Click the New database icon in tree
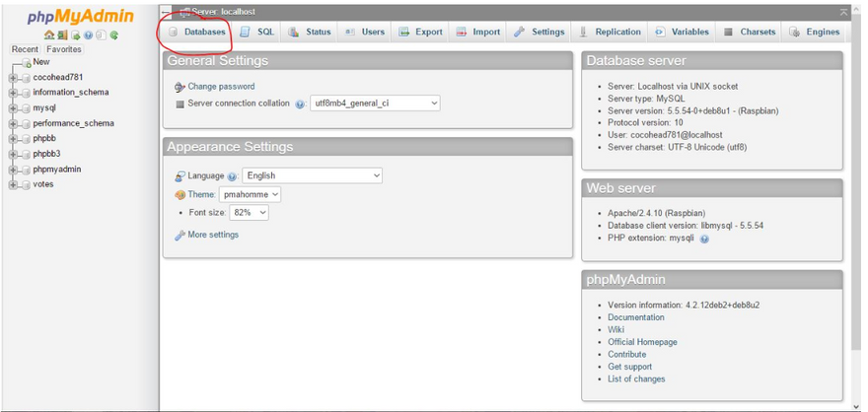This screenshot has width=868, height=412. tap(27, 63)
